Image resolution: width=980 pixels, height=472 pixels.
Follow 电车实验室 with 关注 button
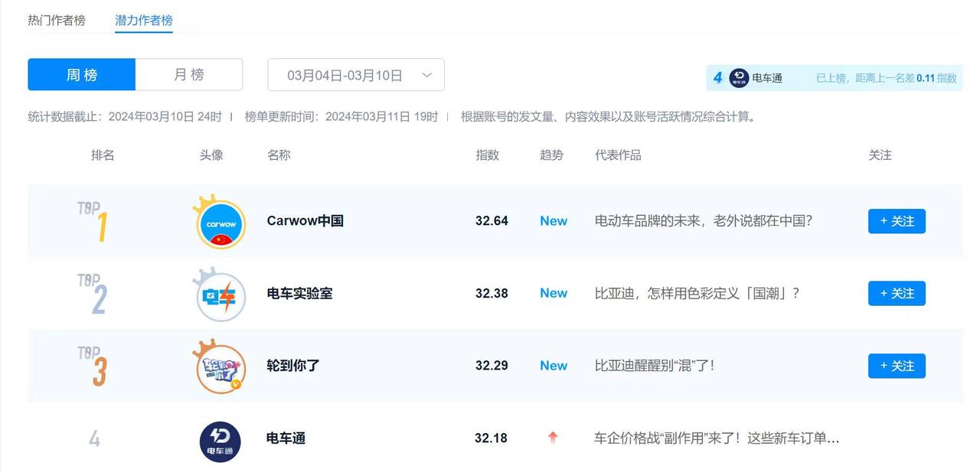point(897,293)
